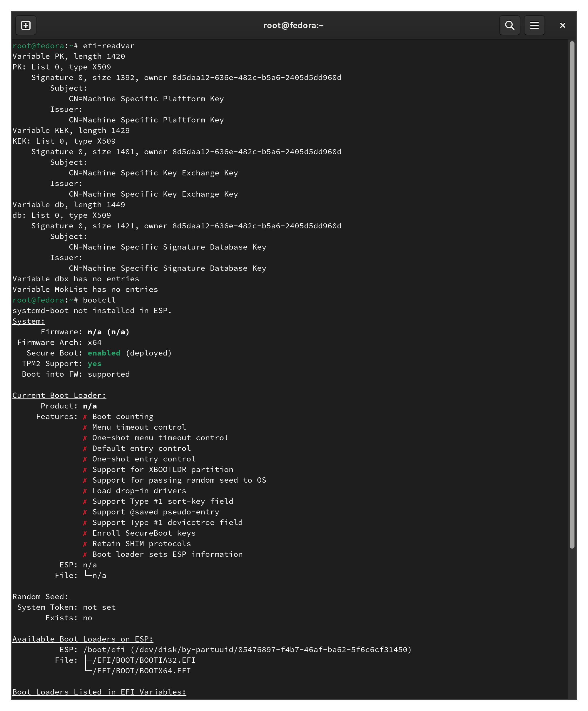Click the red X beside Load drop-in drivers

pyautogui.click(x=85, y=491)
